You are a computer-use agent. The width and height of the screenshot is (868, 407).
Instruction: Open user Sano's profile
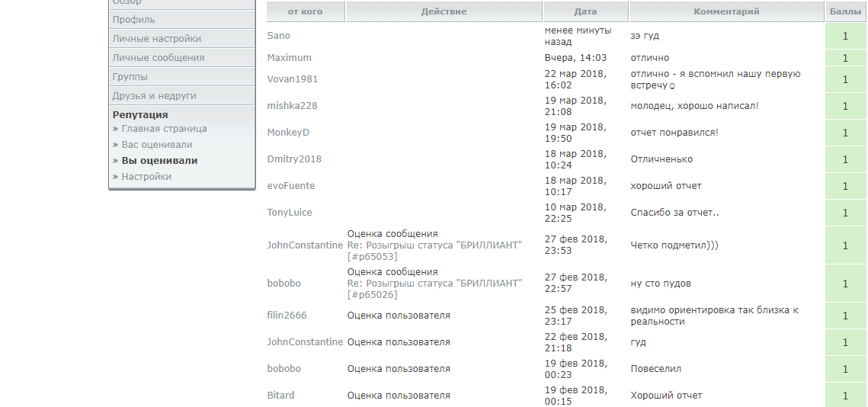tap(278, 36)
